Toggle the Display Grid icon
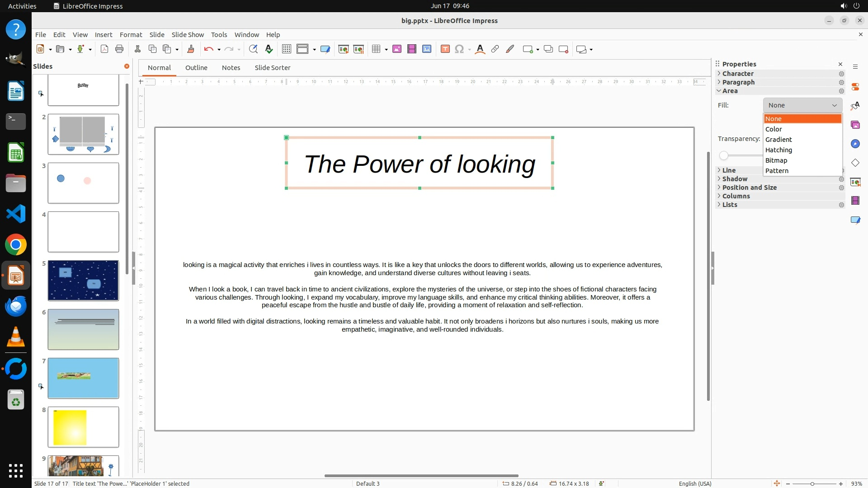 [x=286, y=49]
